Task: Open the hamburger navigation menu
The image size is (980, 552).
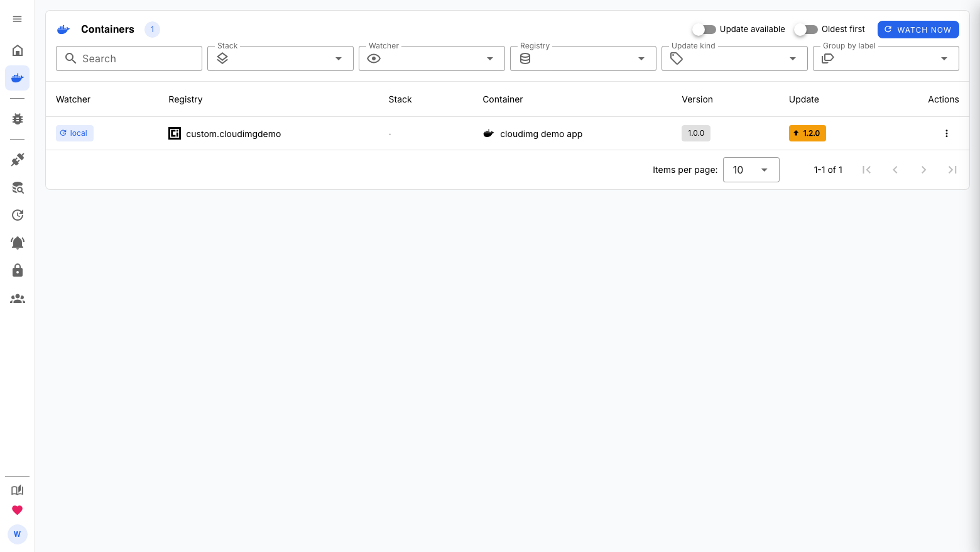Action: click(18, 19)
